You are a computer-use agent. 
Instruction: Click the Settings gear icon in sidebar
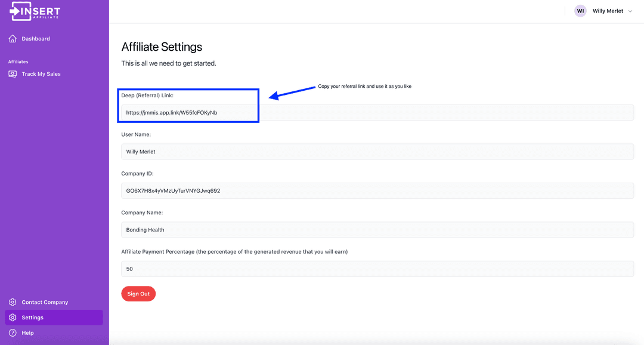point(13,317)
